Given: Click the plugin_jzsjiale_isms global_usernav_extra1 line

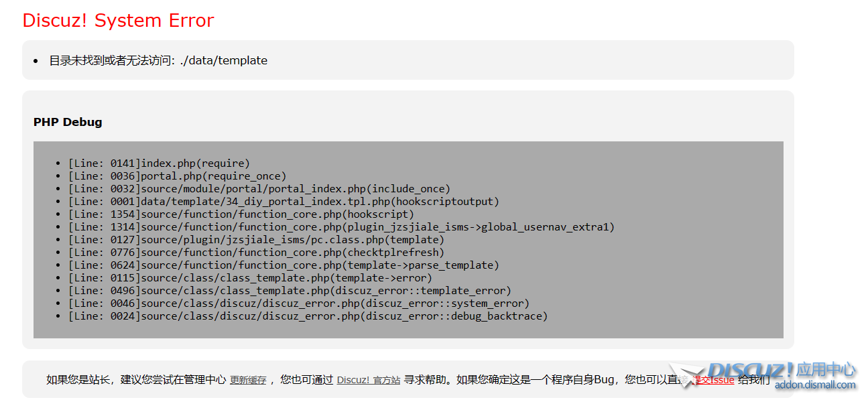Looking at the screenshot, I should pyautogui.click(x=341, y=226).
